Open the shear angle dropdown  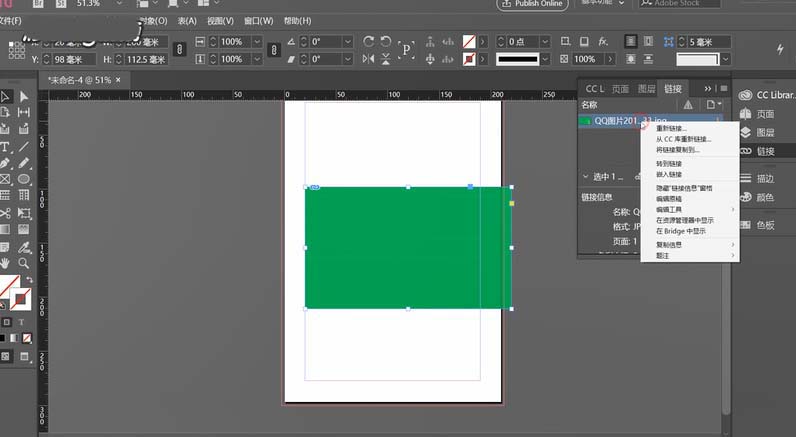click(x=348, y=59)
